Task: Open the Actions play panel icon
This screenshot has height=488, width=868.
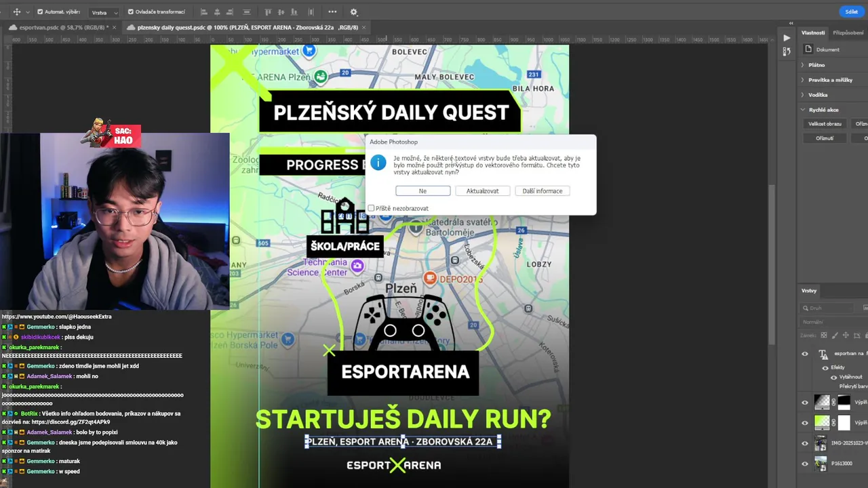Action: click(x=787, y=38)
